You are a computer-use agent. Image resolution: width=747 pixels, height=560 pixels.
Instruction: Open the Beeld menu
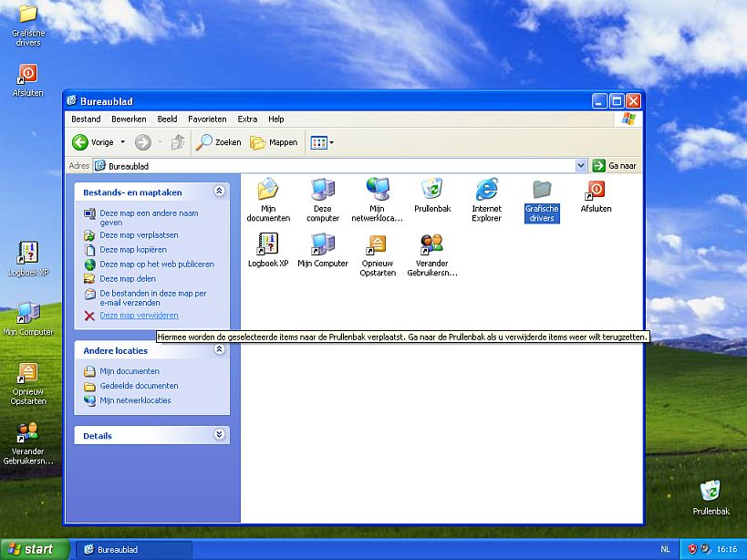tap(167, 119)
